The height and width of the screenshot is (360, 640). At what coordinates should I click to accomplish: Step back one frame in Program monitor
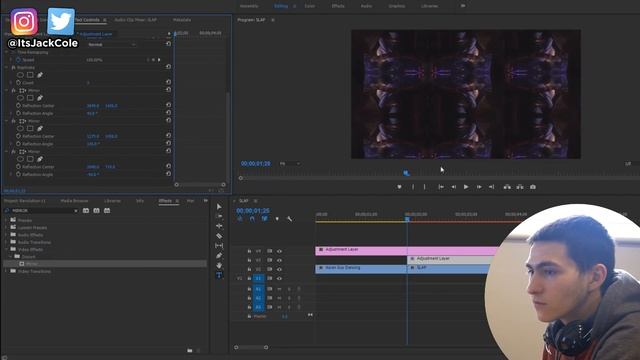453,187
